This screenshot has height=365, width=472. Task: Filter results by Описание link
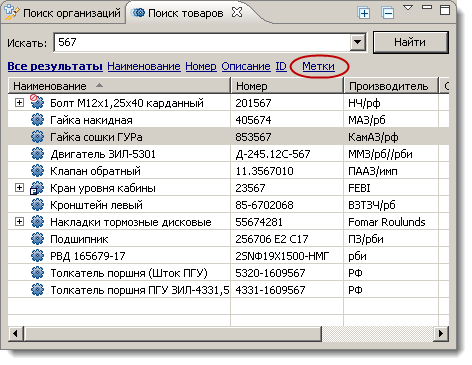(x=246, y=66)
